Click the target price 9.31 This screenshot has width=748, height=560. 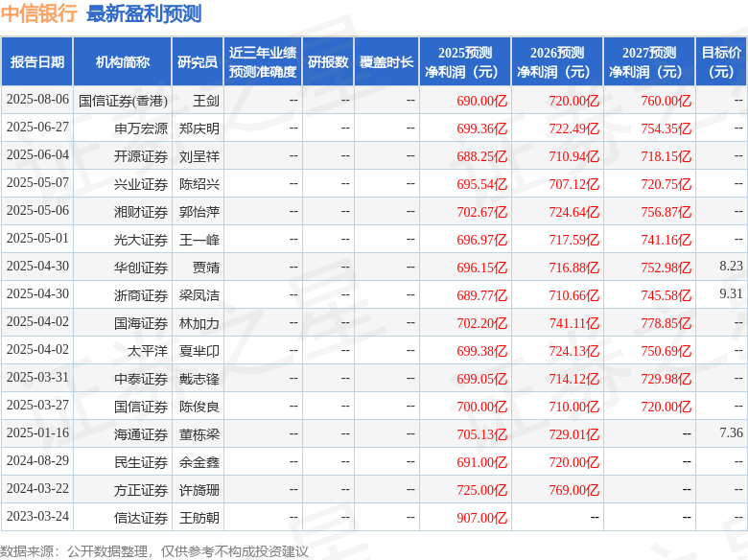tap(732, 293)
